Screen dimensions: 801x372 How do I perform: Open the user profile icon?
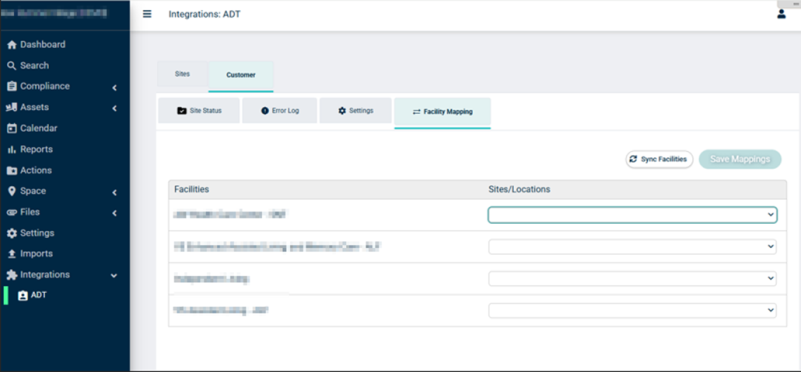click(x=781, y=14)
